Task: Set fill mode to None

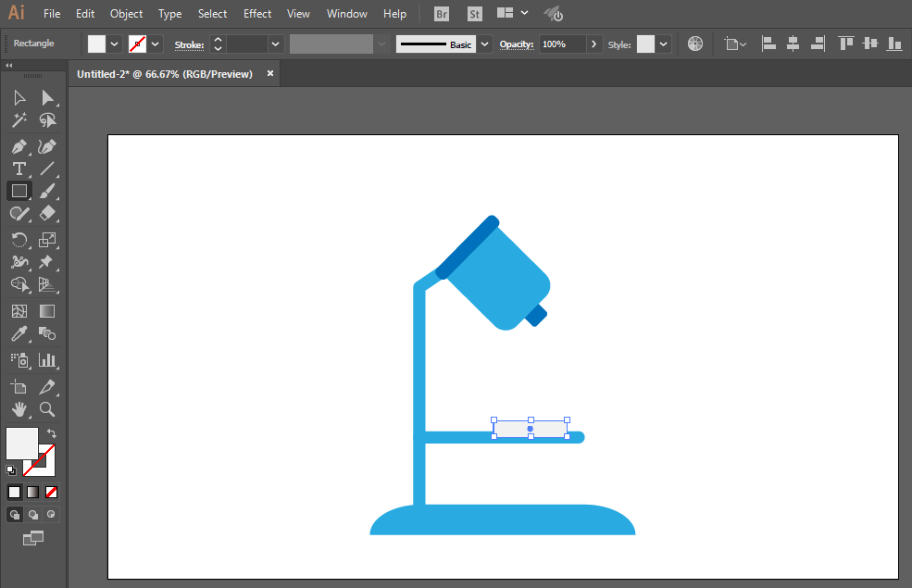Action: tap(51, 492)
